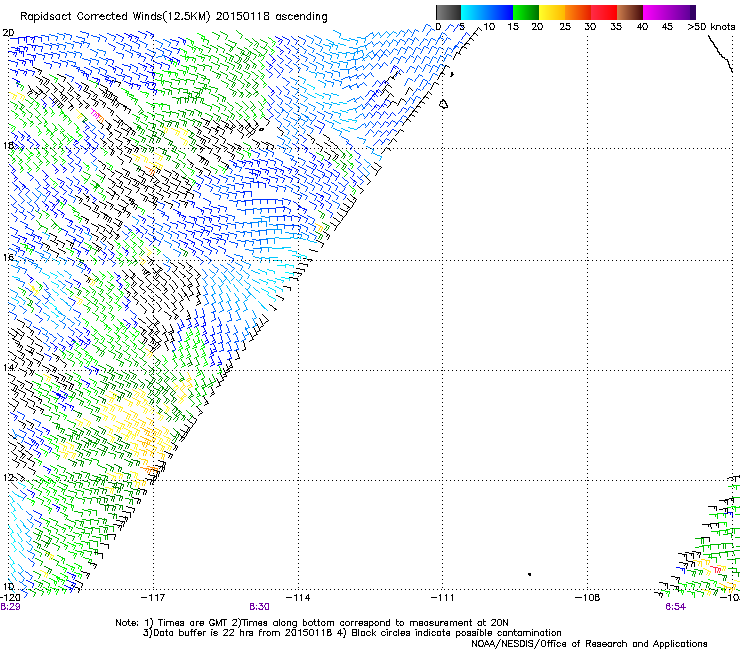Click the '14' latitude axis label
Viewport: 740px width, 650px height.
click(x=8, y=367)
